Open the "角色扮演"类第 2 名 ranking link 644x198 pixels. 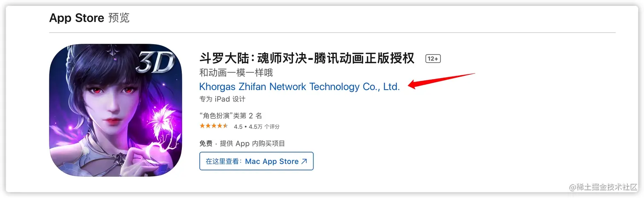pyautogui.click(x=230, y=116)
